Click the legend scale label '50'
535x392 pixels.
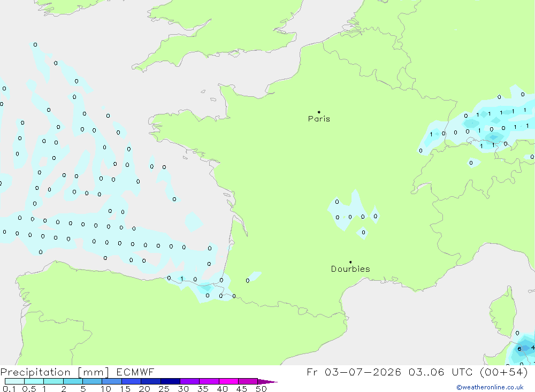pos(262,389)
